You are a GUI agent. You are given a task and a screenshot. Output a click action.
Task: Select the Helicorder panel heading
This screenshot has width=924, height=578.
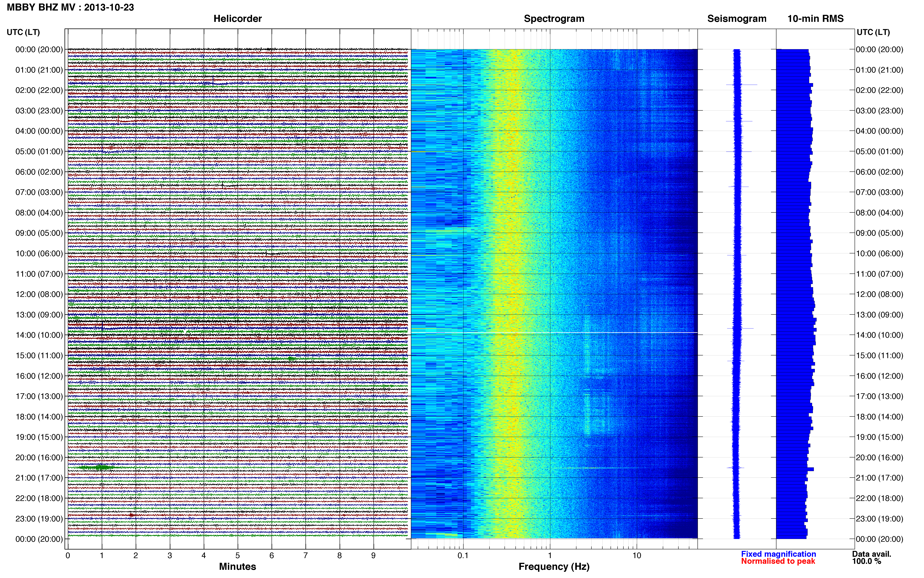pos(238,19)
